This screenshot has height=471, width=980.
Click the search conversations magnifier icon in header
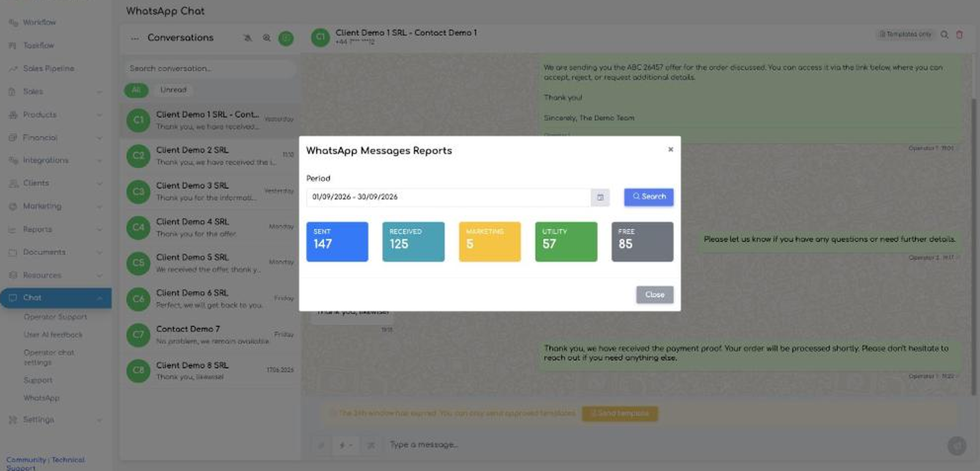coord(267,38)
